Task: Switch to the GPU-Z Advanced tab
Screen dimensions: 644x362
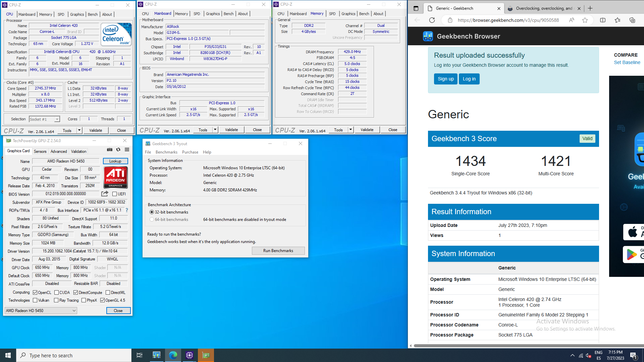Action: pos(59,151)
